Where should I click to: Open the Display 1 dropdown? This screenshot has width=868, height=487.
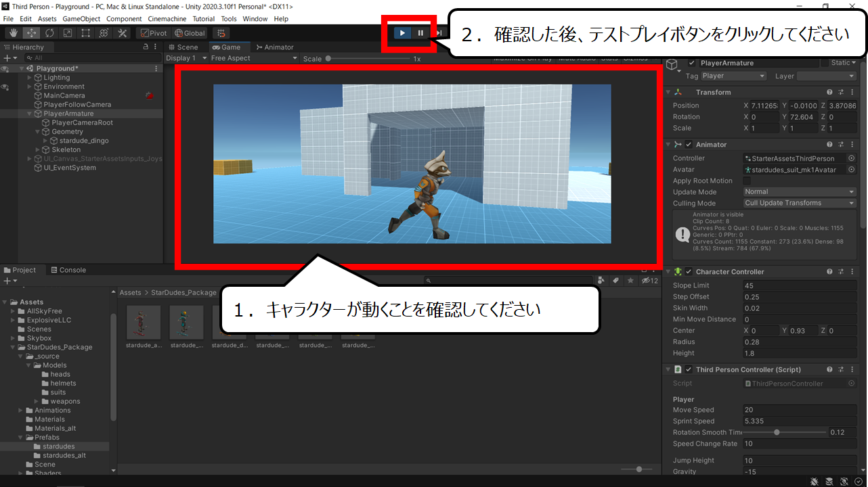click(185, 58)
